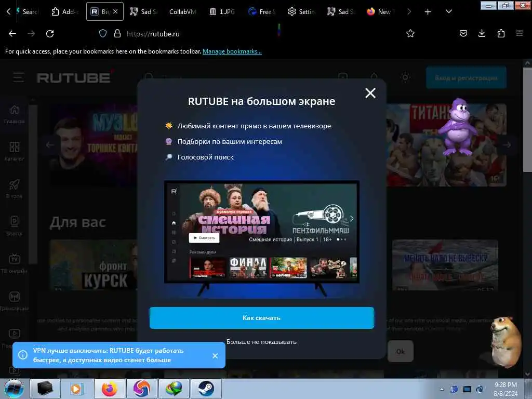Viewport: 532px width, 399px height.
Task: Switch to the Settings tab
Action: tap(302, 11)
